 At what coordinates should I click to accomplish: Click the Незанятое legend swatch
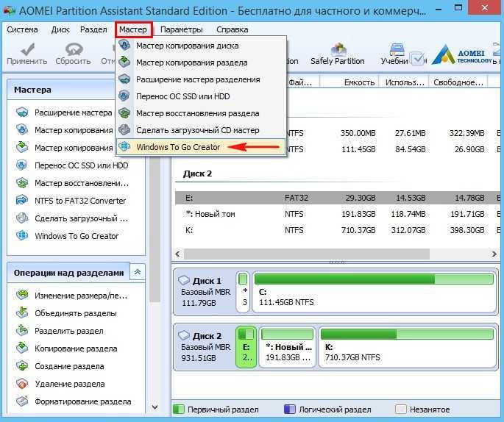click(x=400, y=410)
